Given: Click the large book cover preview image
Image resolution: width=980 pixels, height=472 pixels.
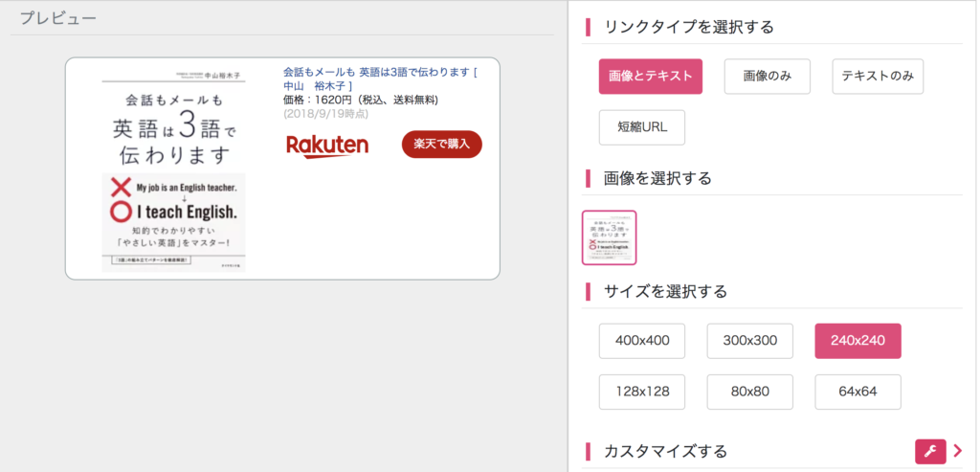Looking at the screenshot, I should (174, 169).
